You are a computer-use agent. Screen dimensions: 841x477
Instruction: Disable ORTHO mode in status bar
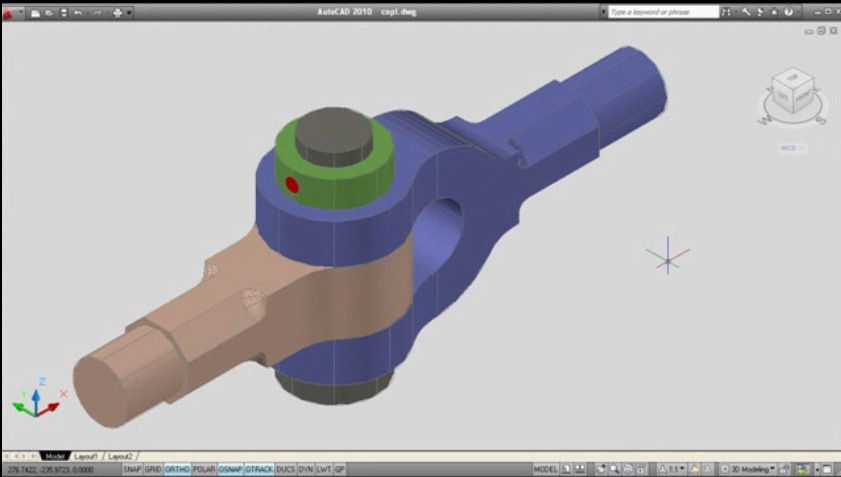coord(177,469)
